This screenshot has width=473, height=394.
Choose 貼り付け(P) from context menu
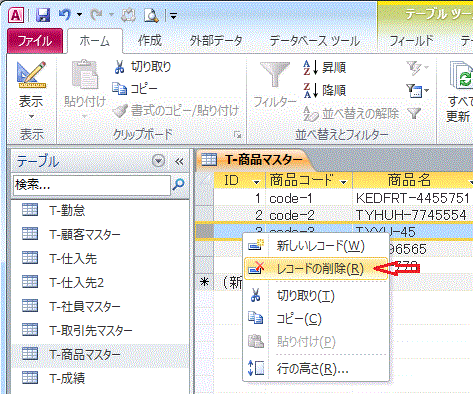[x=316, y=342]
